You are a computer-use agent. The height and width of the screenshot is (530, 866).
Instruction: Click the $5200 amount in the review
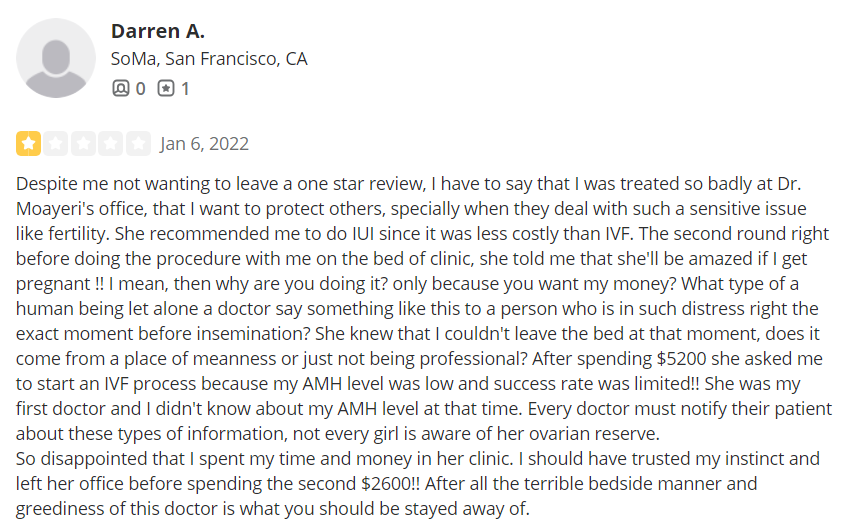click(x=682, y=359)
